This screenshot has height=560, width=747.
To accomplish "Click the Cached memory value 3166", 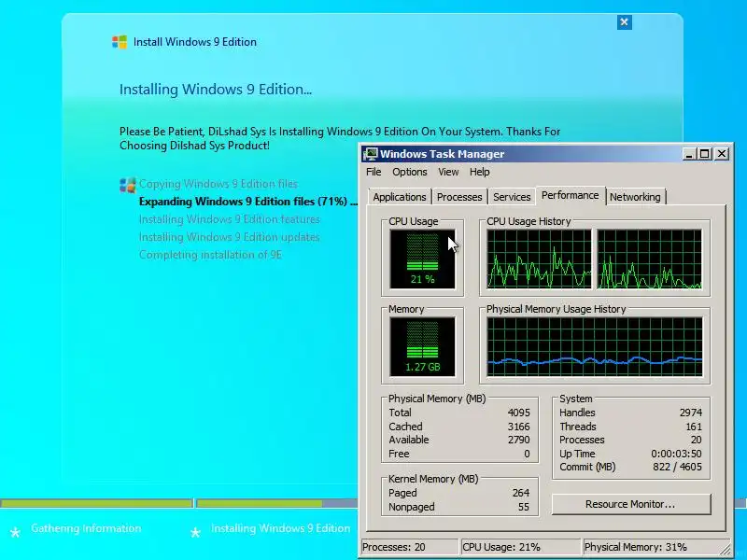I will (x=519, y=427).
